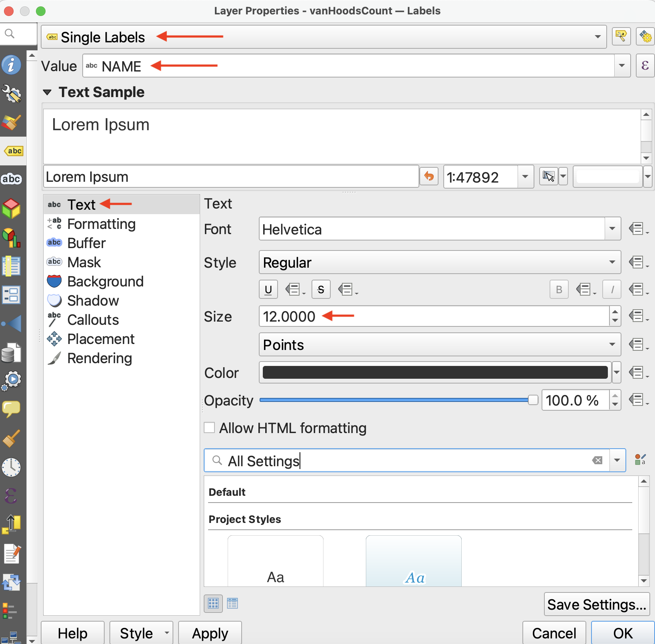Image resolution: width=655 pixels, height=644 pixels.
Task: Reset sample text with orange arrow
Action: (x=429, y=177)
